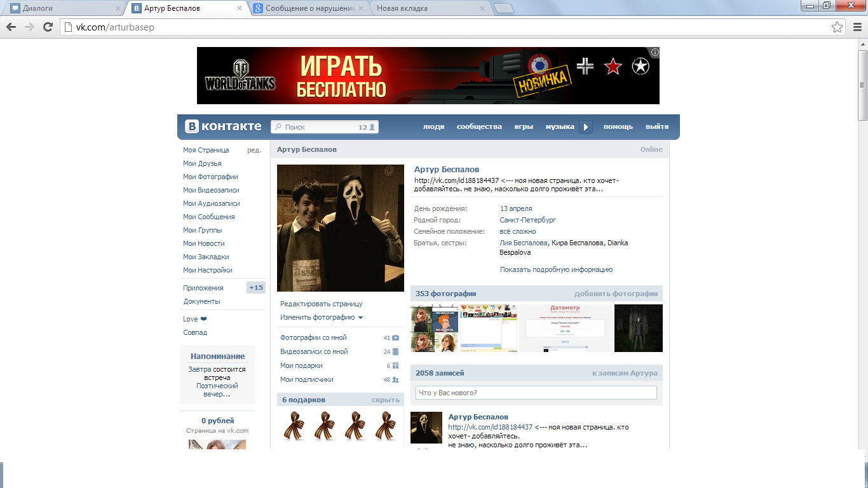The height and width of the screenshot is (488, 868).
Task: Click the browser forward arrow
Action: 29,27
